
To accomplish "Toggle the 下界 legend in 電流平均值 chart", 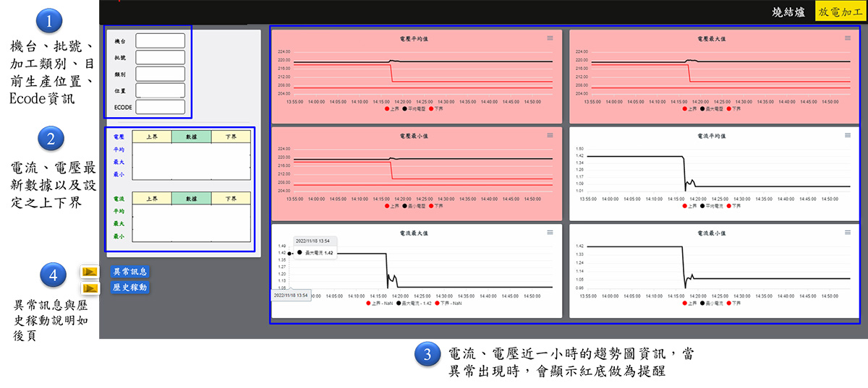I will click(732, 206).
